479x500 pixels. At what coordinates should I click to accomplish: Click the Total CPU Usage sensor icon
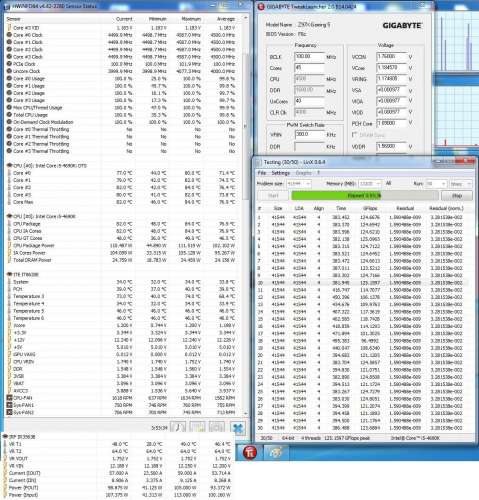tap(9, 115)
